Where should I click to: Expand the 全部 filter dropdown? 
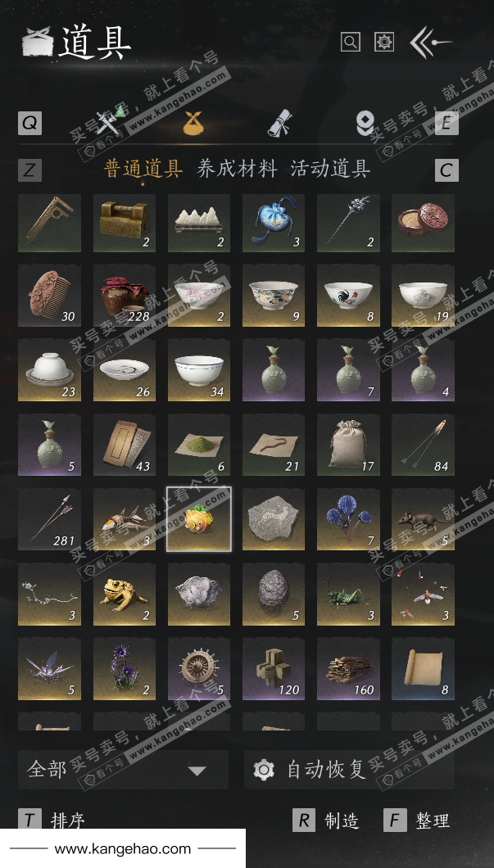point(123,770)
